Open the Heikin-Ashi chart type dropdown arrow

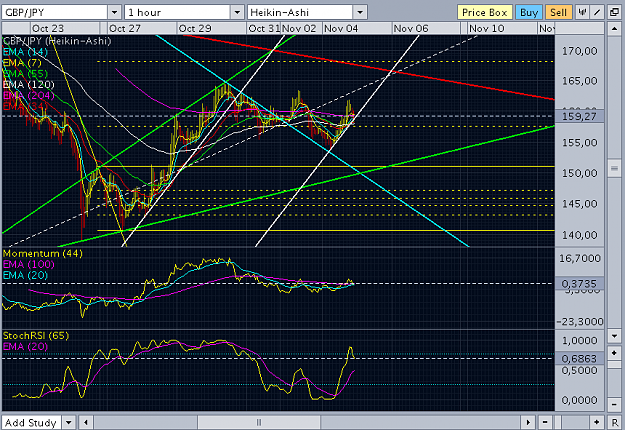coord(360,12)
